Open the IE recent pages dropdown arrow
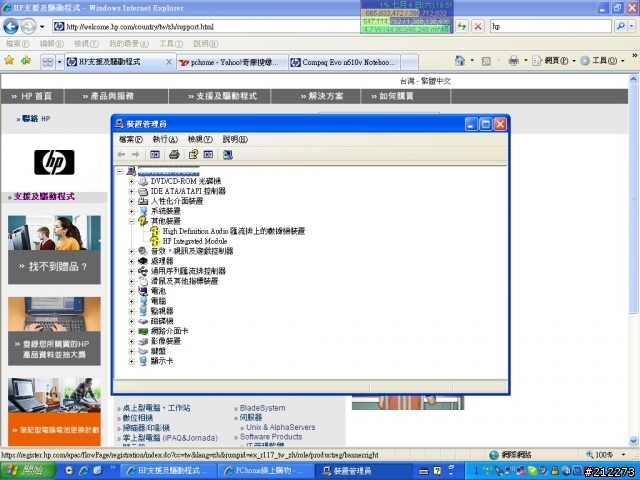 42,27
